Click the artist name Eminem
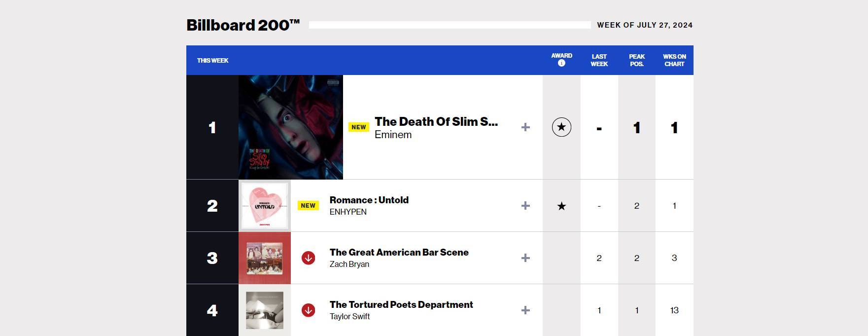868x336 pixels. click(x=393, y=135)
